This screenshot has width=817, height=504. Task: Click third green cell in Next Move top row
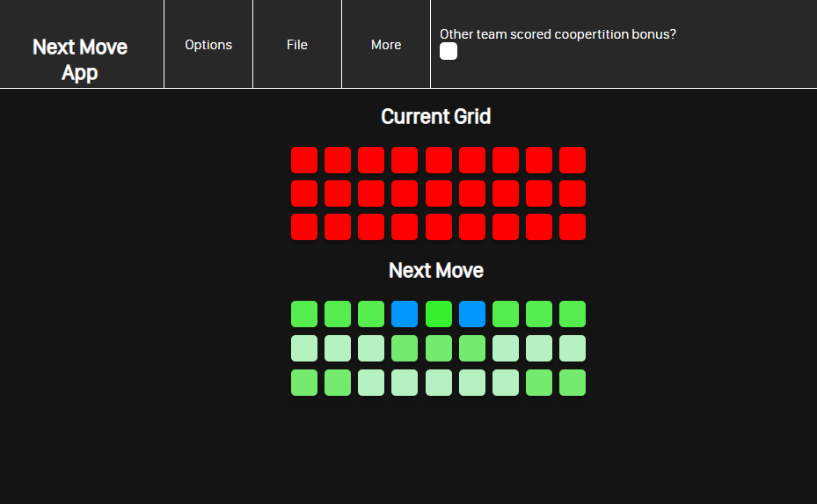click(371, 314)
